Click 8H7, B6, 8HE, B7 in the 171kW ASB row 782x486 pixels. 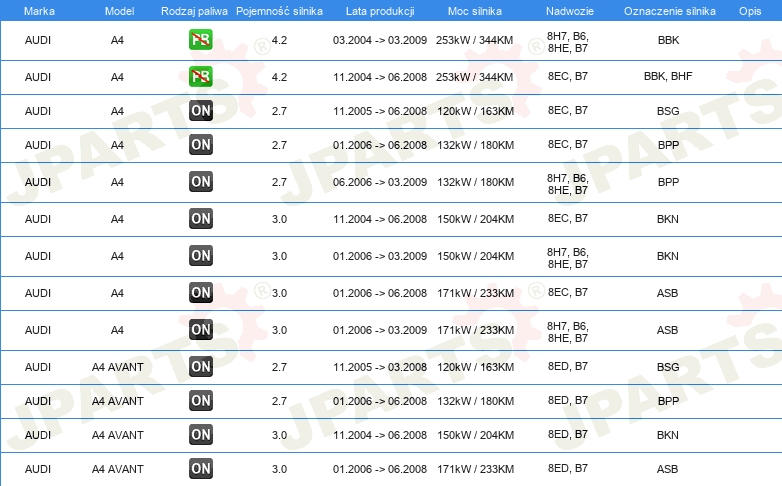(x=568, y=332)
